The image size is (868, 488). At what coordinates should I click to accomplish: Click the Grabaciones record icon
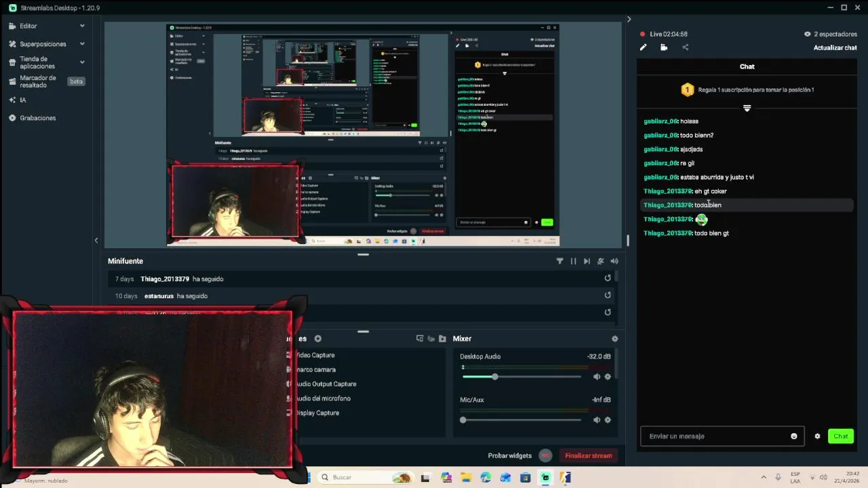12,118
